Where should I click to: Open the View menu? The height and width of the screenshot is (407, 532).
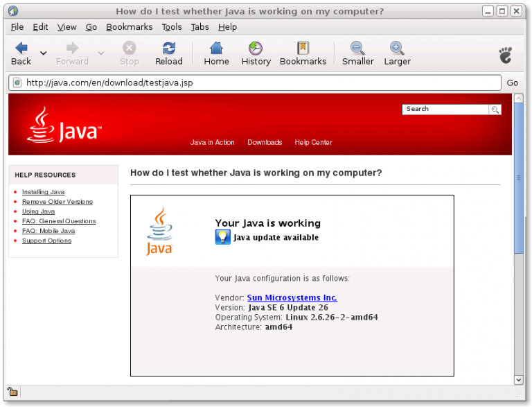click(66, 27)
